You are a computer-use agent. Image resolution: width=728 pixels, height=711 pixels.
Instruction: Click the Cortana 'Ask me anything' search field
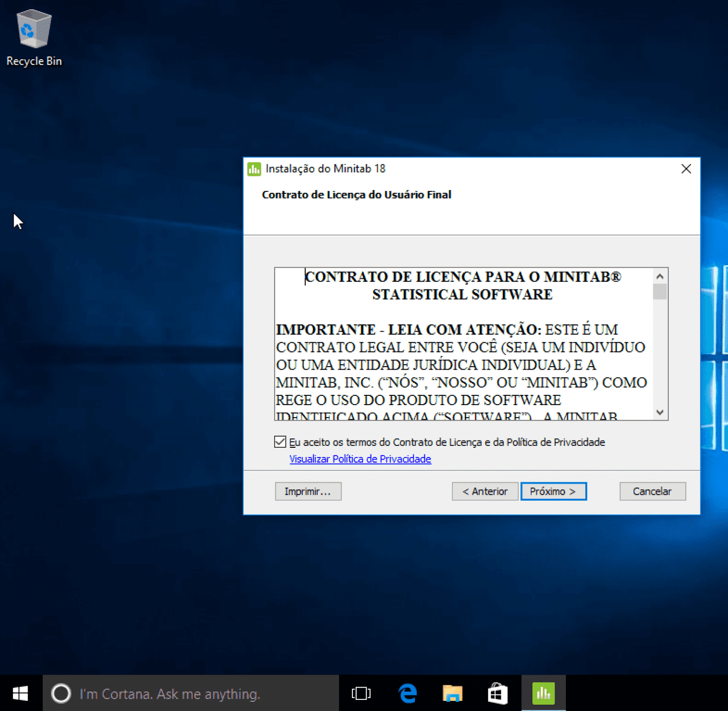[x=191, y=693]
